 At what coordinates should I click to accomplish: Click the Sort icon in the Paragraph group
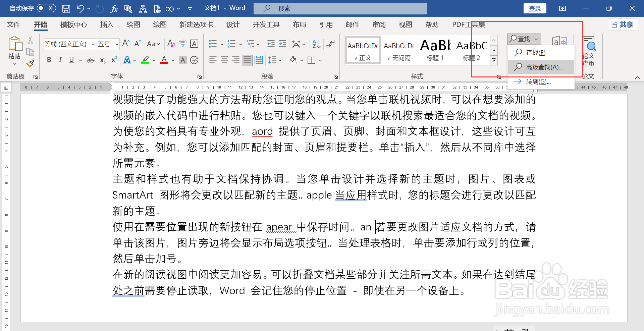316,44
